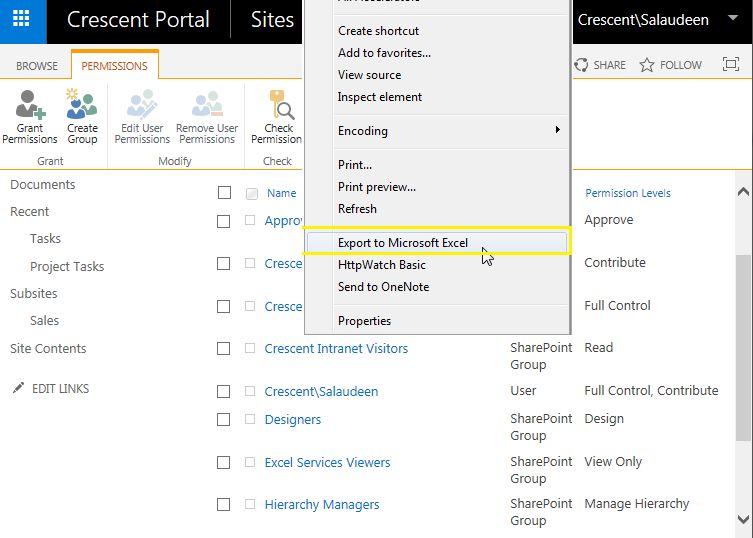Select HttpWatch Basic menu entry

pos(382,265)
